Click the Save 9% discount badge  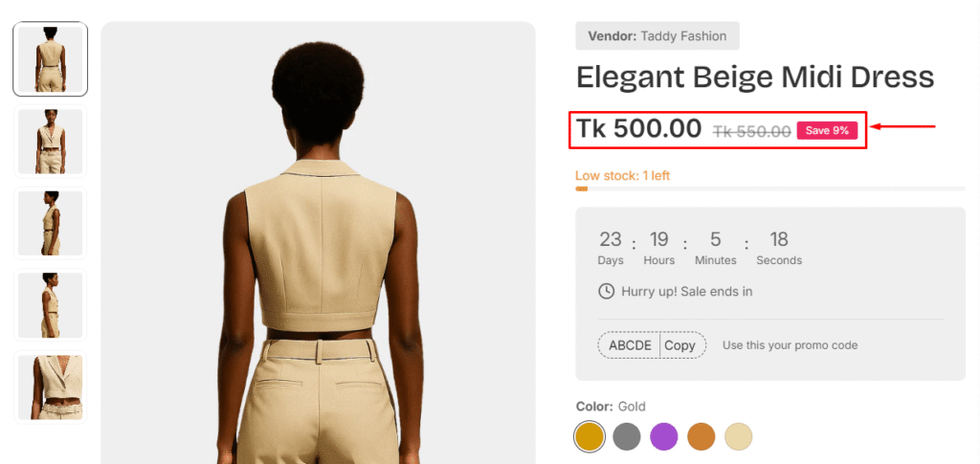(x=827, y=131)
